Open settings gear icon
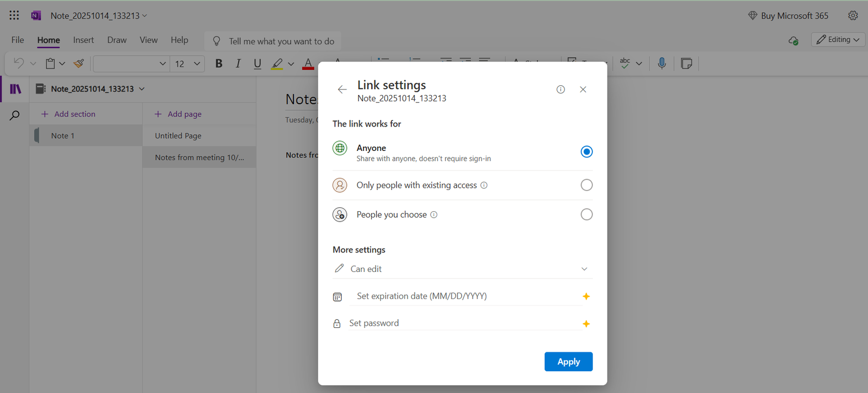Image resolution: width=868 pixels, height=393 pixels. click(x=853, y=16)
